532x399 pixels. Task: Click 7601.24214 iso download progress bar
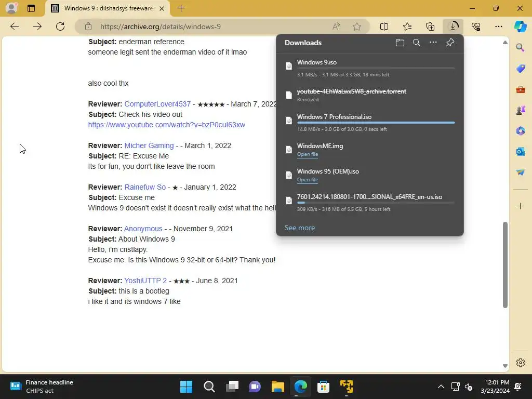376,203
